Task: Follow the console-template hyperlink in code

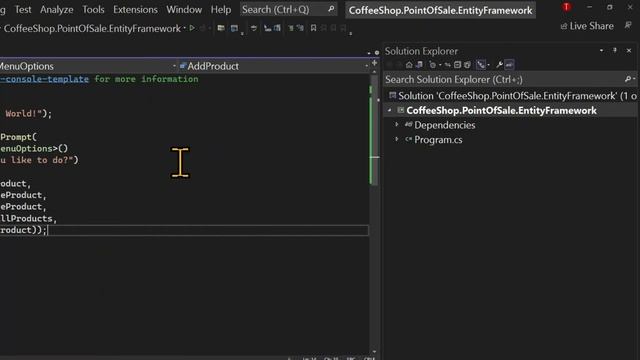Action: (x=44, y=79)
